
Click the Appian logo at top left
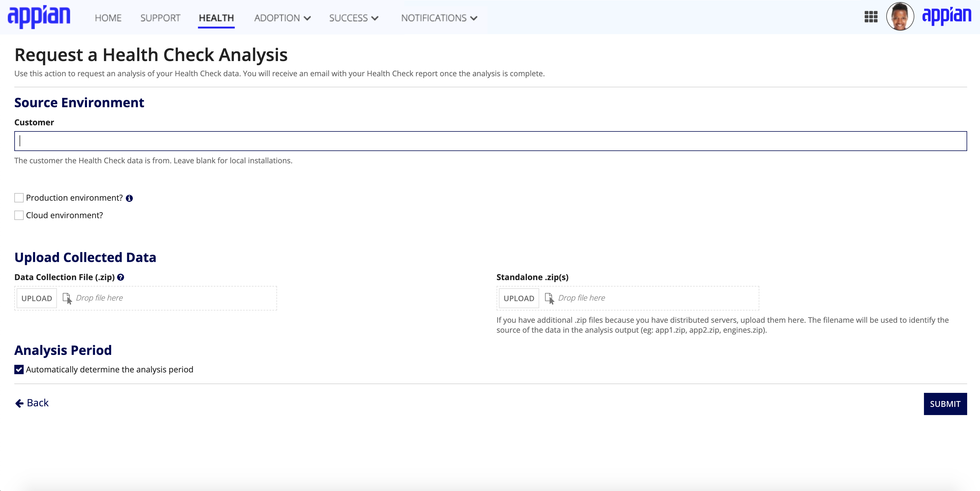(x=39, y=17)
